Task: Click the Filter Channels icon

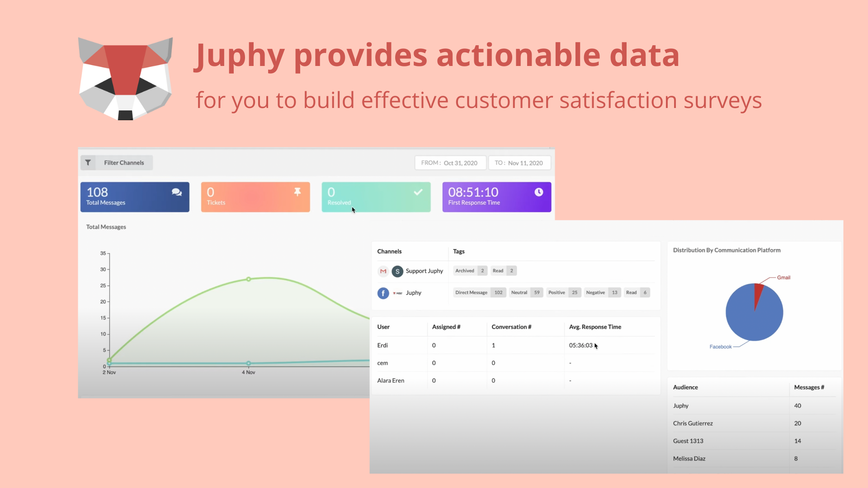Action: [x=88, y=162]
